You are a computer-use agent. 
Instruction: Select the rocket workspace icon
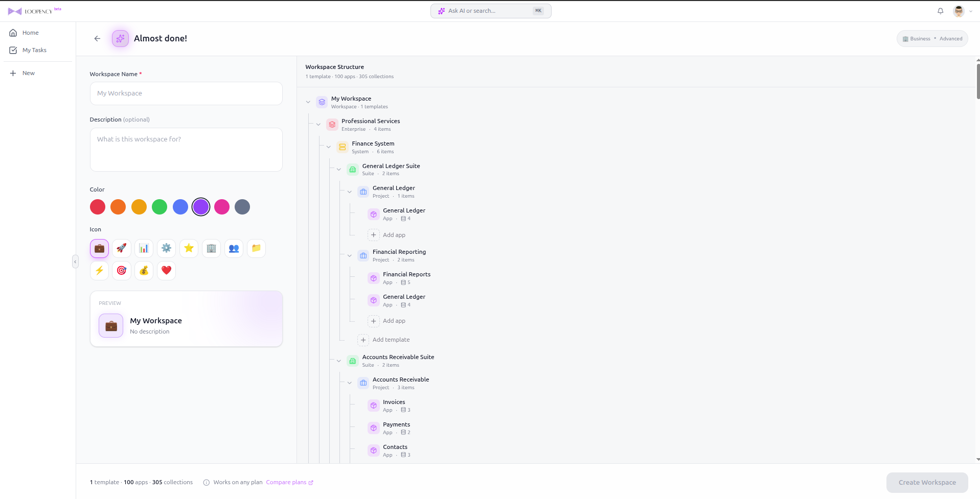point(121,248)
